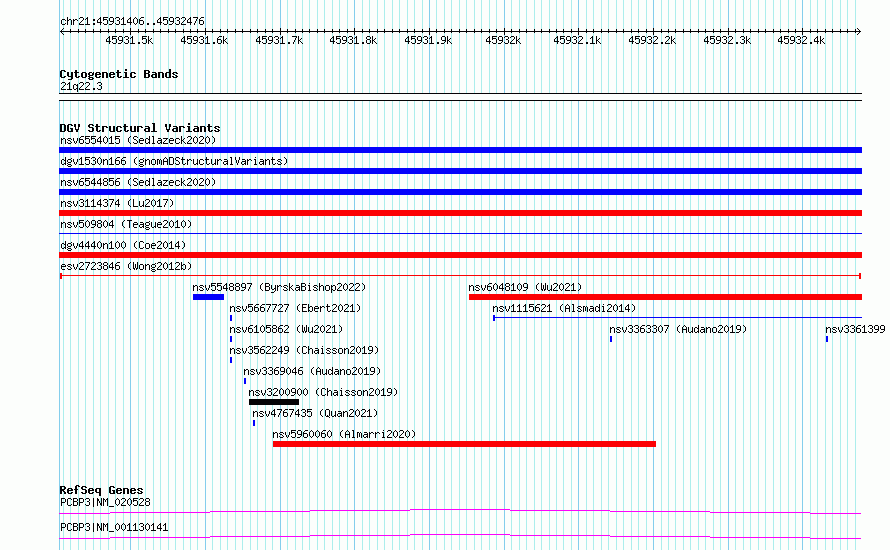
Task: Click the DGV Structural Variants track title
Action: (140, 128)
